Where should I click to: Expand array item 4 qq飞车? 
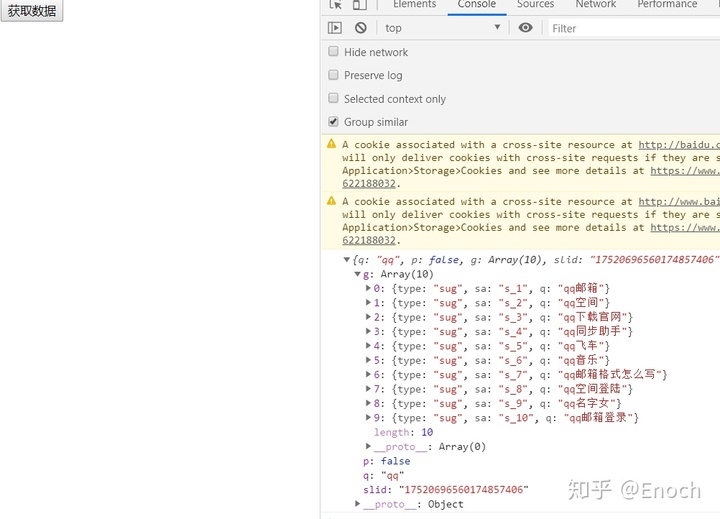coord(368,345)
